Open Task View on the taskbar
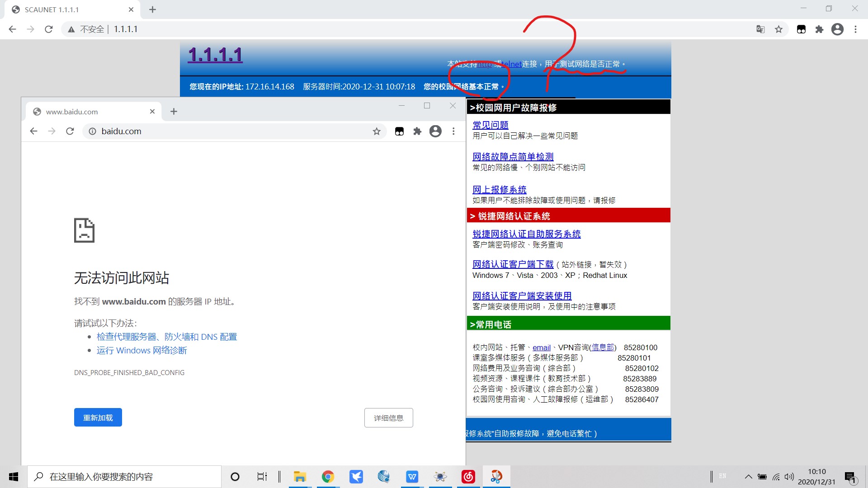 coord(262,477)
